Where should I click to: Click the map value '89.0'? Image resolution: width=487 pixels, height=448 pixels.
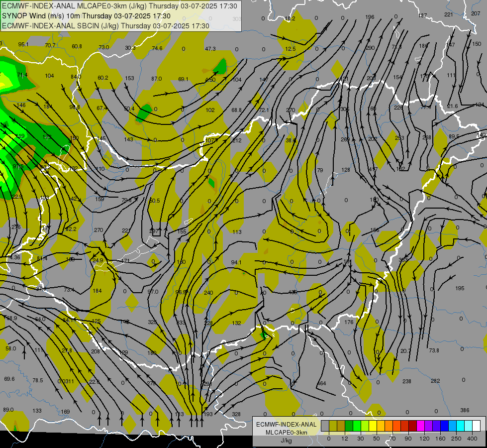[8, 410]
